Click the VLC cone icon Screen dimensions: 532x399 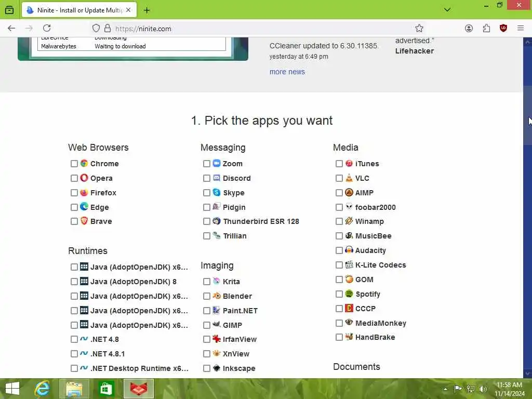[349, 178]
